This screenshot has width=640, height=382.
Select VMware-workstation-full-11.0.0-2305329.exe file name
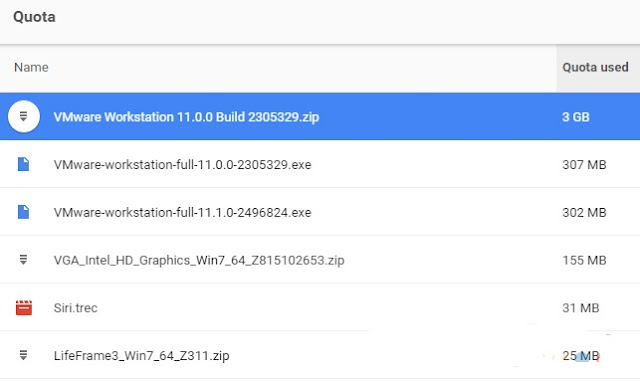click(182, 164)
